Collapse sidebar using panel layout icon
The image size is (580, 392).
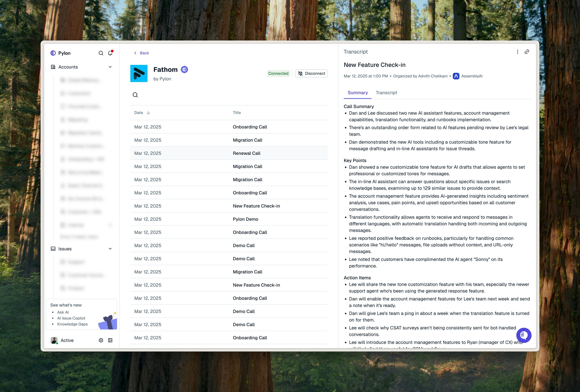(110, 340)
